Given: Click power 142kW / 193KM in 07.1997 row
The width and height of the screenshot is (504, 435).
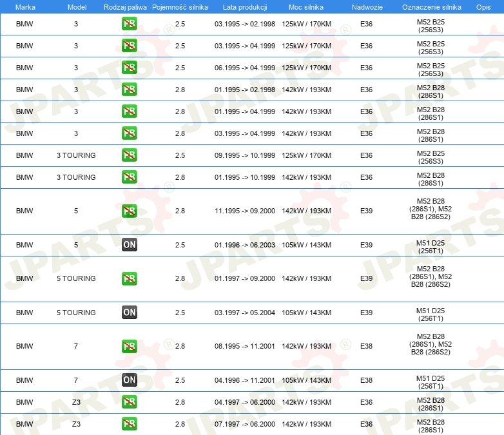Looking at the screenshot, I should click(x=307, y=424).
